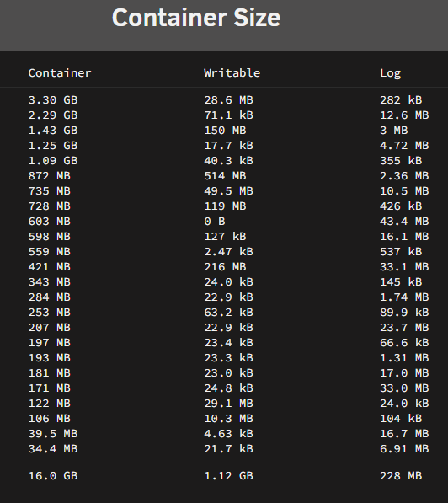Select the 33.1 MB log cell

(x=404, y=267)
